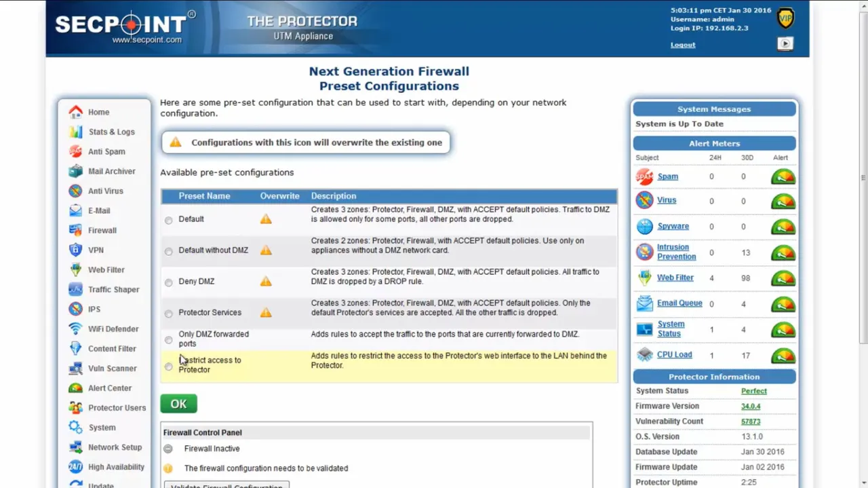Click the Content Filter icon
The width and height of the screenshot is (868, 488).
pos(75,348)
